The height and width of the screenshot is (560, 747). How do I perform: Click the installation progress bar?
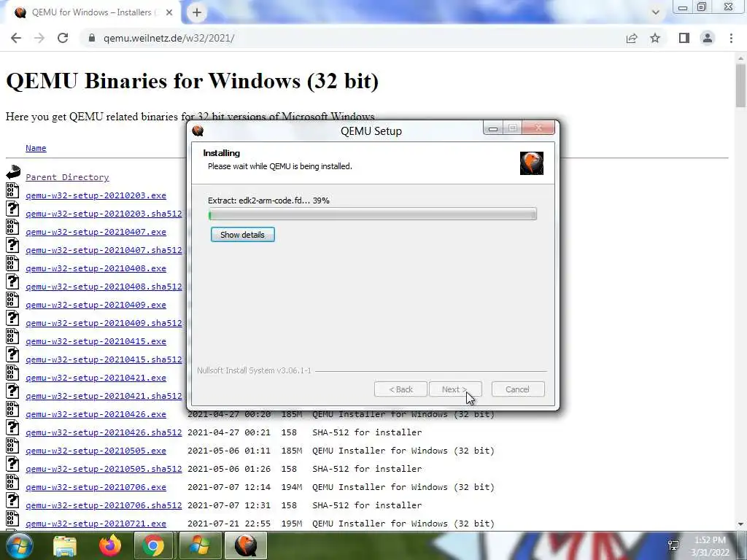pyautogui.click(x=373, y=214)
